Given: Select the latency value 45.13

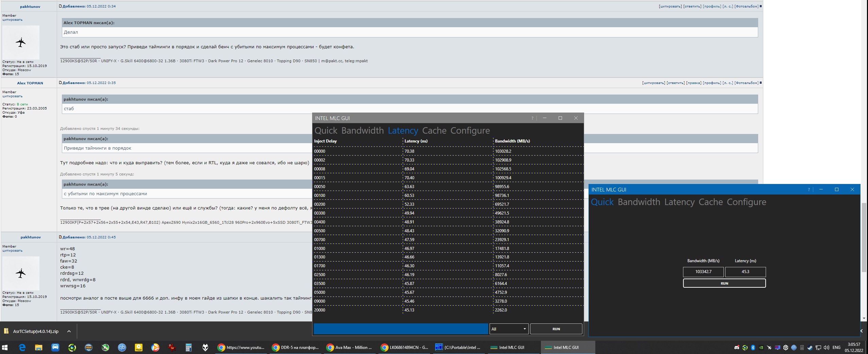Looking at the screenshot, I should (409, 310).
